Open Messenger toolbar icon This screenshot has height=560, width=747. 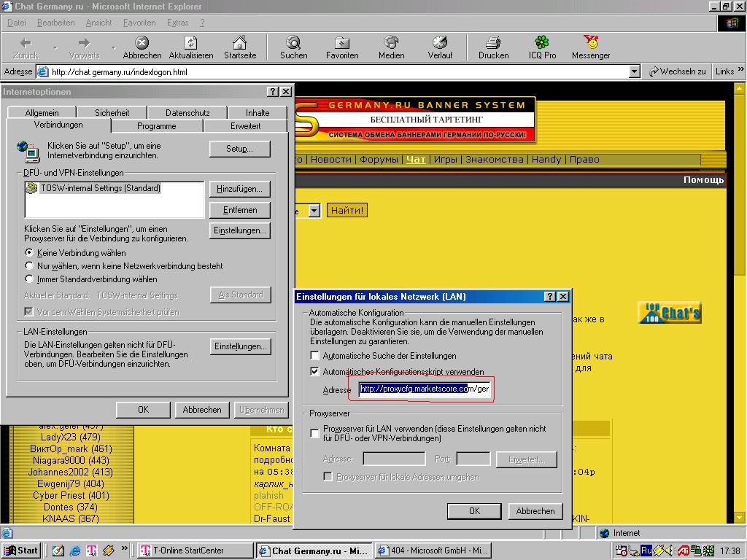(x=591, y=42)
